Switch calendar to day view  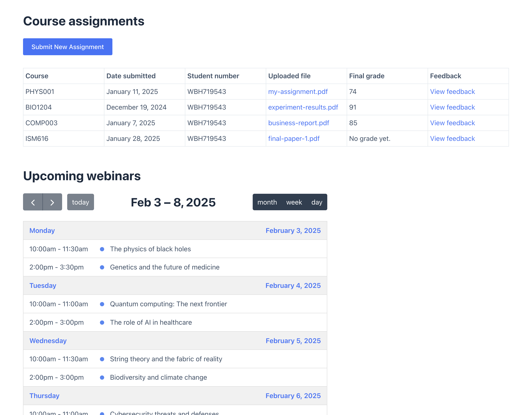click(317, 202)
